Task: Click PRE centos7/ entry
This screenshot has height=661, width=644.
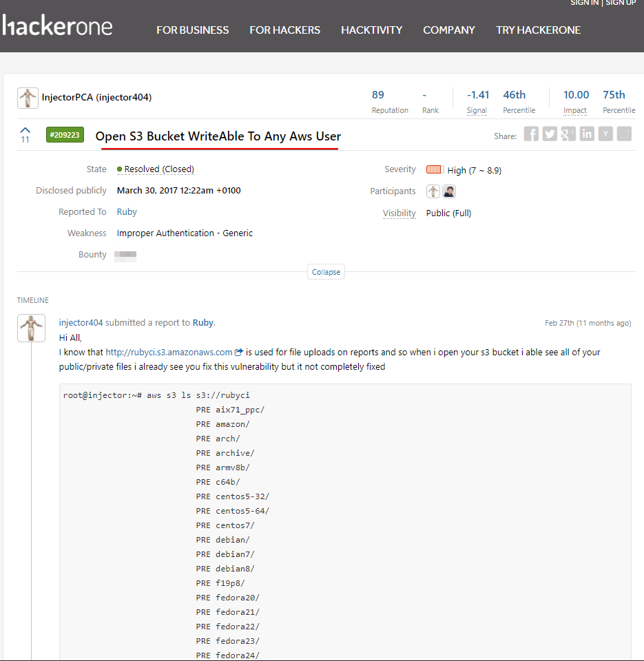Action: coord(225,525)
